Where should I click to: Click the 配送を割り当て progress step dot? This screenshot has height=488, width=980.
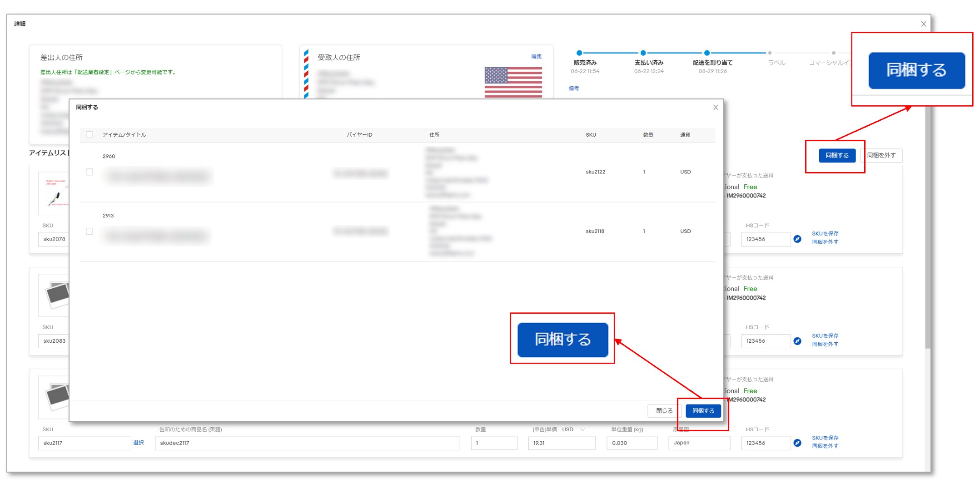pyautogui.click(x=706, y=53)
